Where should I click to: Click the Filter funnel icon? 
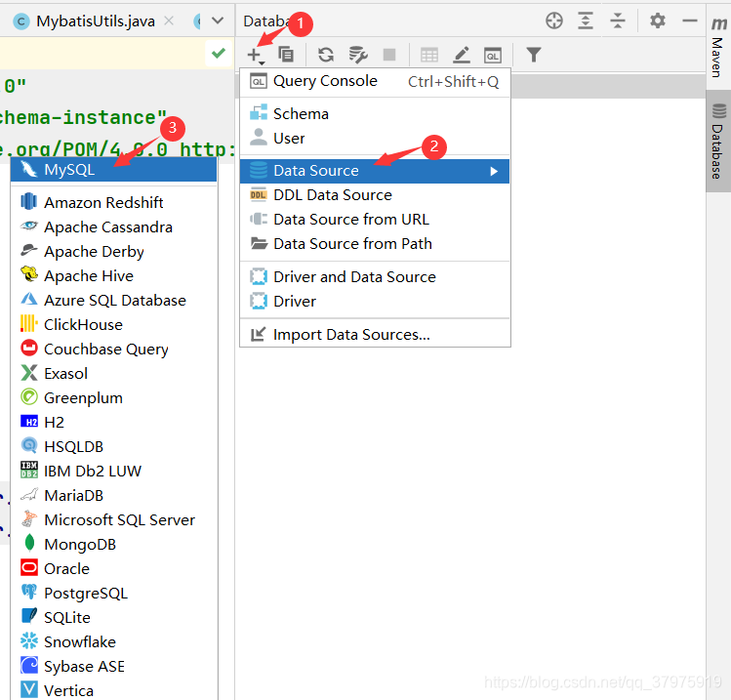tap(534, 55)
